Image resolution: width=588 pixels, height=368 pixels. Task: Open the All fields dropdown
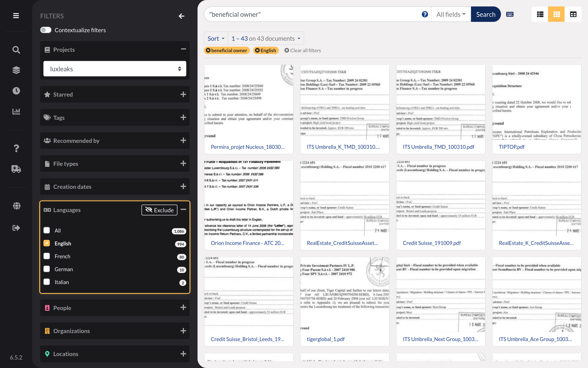click(451, 14)
